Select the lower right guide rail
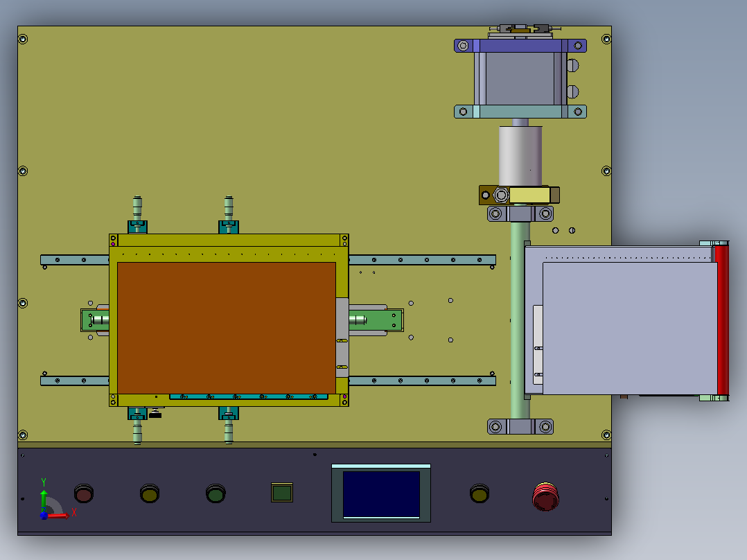 422,380
